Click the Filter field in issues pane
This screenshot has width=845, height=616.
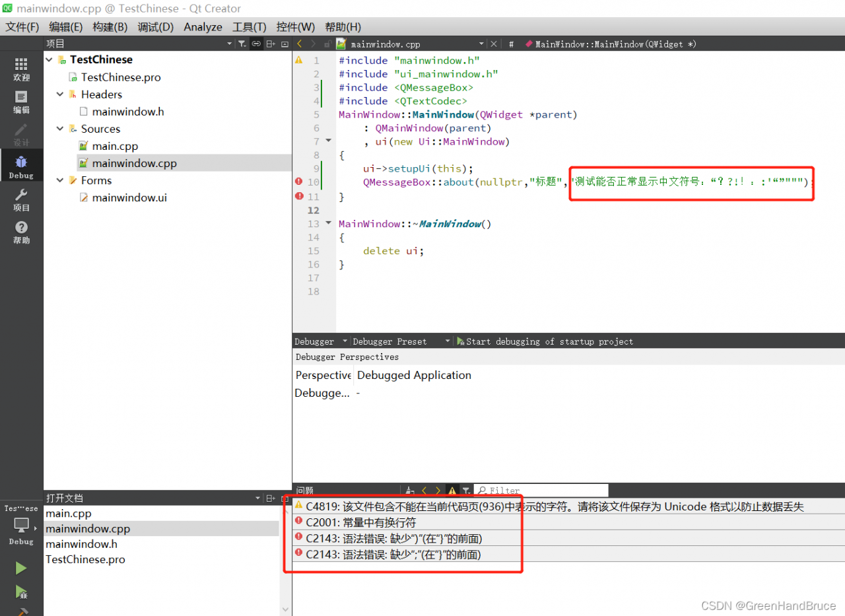541,491
